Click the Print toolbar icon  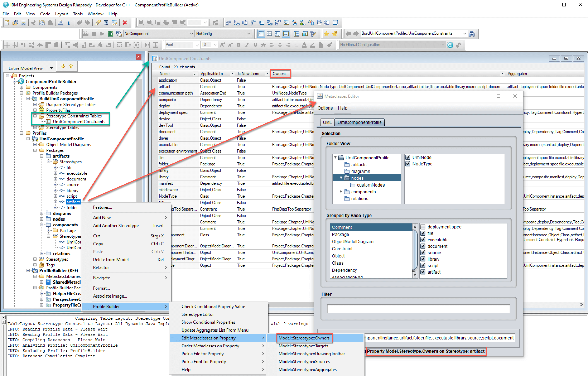[61, 23]
